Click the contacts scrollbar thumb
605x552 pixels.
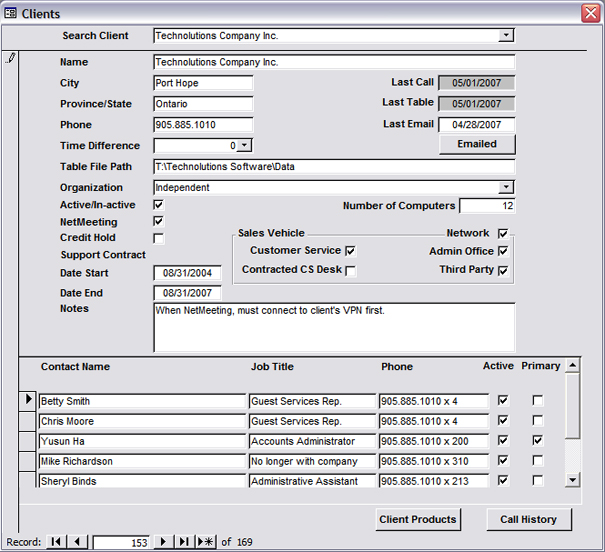pyautogui.click(x=573, y=405)
